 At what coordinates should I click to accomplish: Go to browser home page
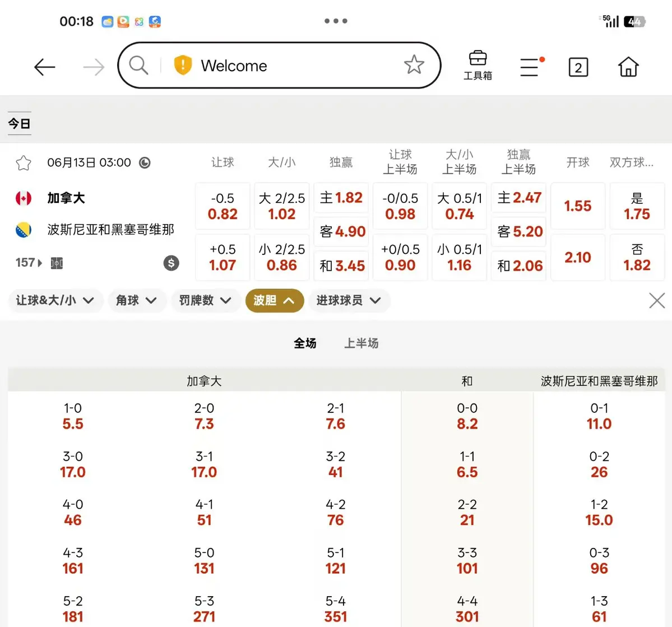point(628,67)
